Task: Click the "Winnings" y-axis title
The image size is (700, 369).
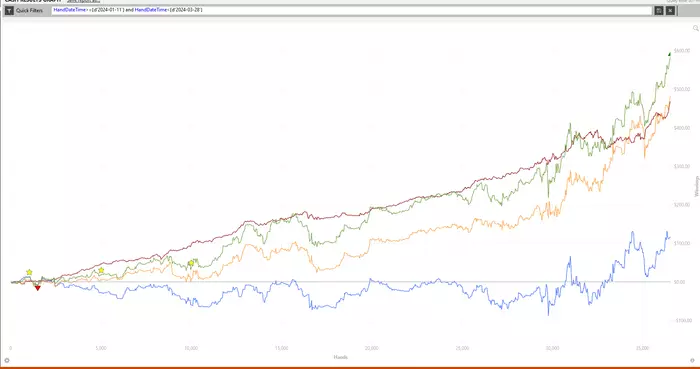Action: (696, 186)
